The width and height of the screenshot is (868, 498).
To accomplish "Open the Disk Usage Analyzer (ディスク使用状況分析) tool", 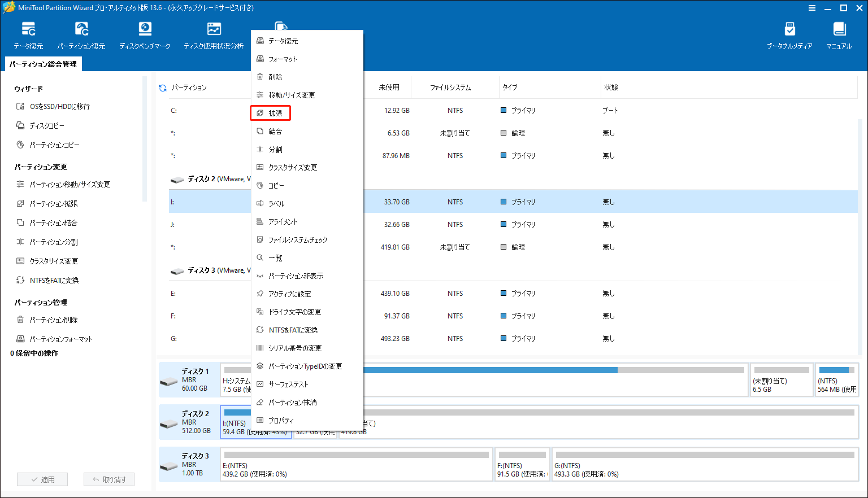I will pos(214,36).
